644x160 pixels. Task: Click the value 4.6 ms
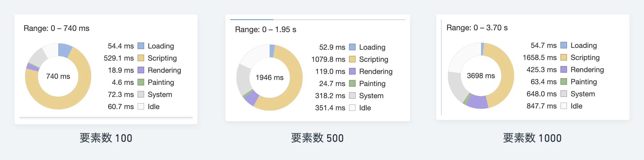123,82
